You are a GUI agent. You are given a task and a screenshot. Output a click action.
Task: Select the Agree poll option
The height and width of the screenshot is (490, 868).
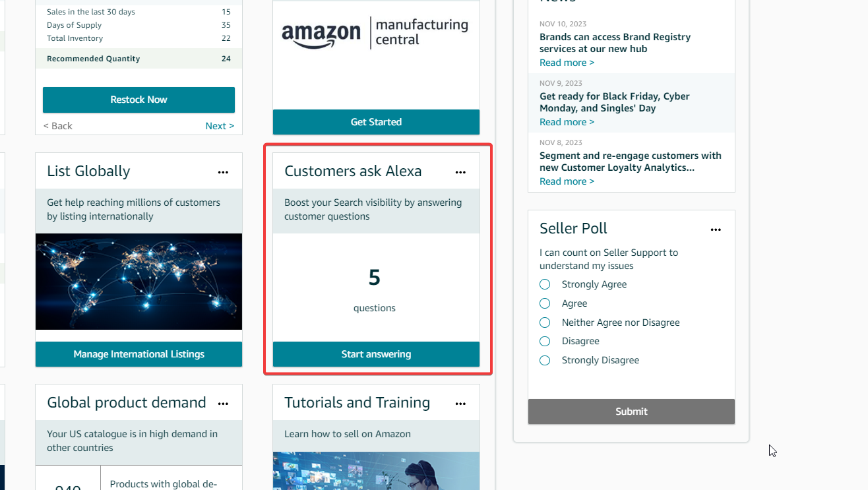[545, 303]
